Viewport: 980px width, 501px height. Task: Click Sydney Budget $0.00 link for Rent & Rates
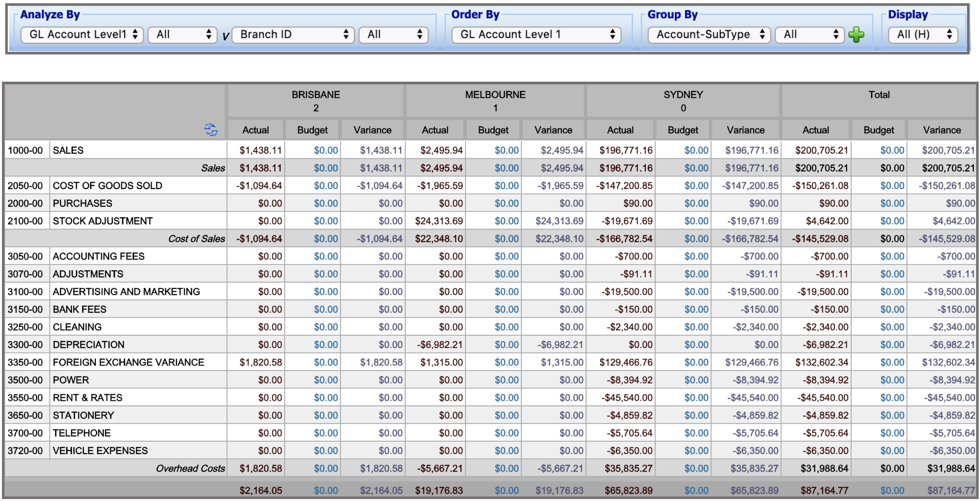696,398
